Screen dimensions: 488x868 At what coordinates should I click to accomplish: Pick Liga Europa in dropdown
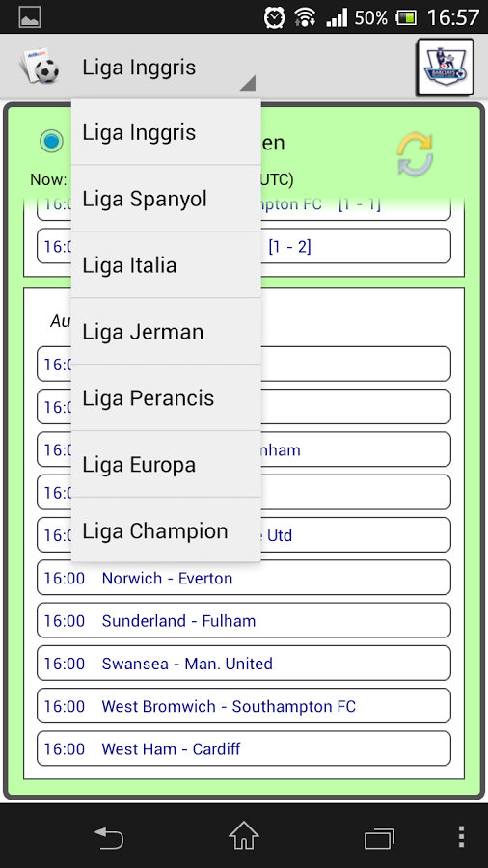pos(166,465)
